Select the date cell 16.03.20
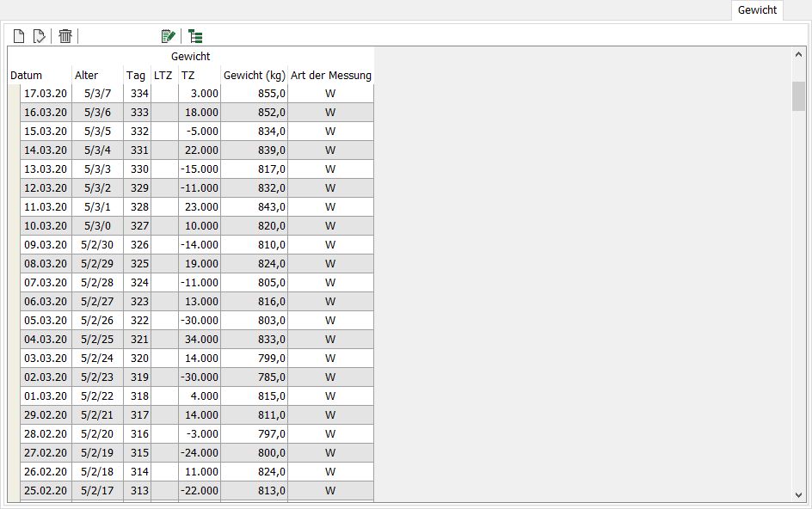The image size is (812, 509). point(46,113)
